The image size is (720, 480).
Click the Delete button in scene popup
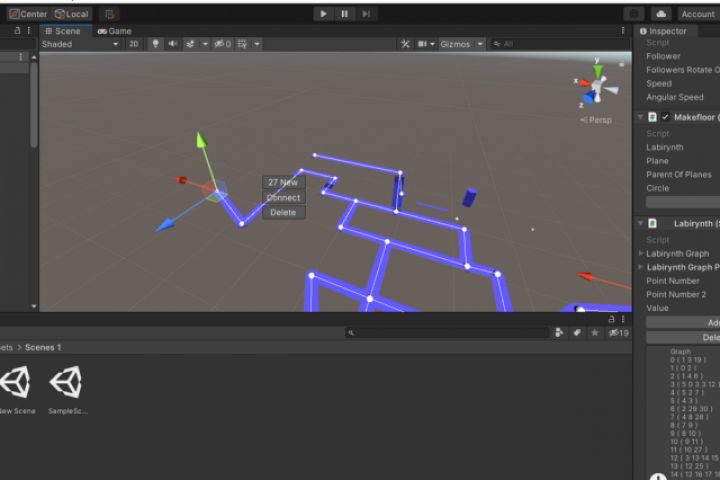(283, 213)
